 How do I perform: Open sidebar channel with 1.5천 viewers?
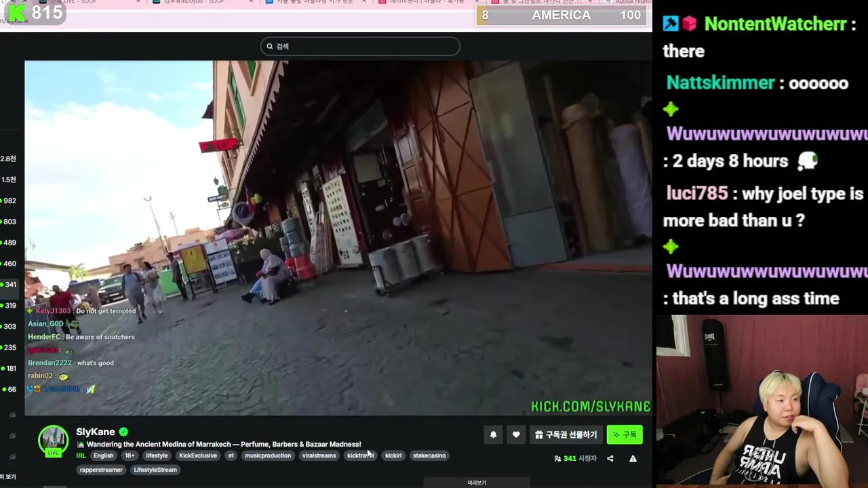point(8,180)
